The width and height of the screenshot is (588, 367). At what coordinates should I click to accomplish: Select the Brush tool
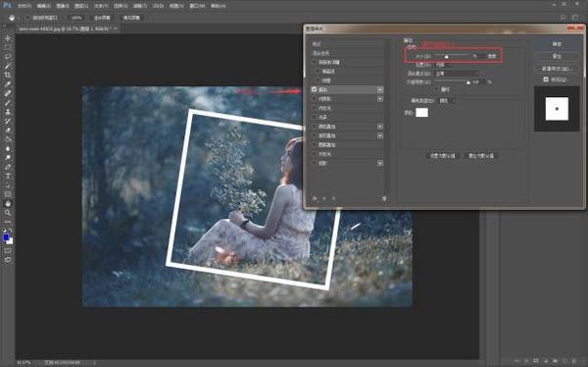(8, 103)
